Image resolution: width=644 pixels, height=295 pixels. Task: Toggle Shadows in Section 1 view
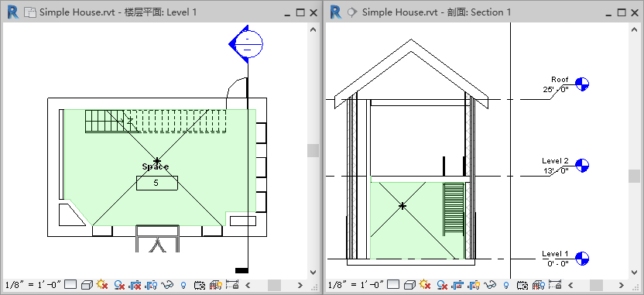(x=442, y=284)
